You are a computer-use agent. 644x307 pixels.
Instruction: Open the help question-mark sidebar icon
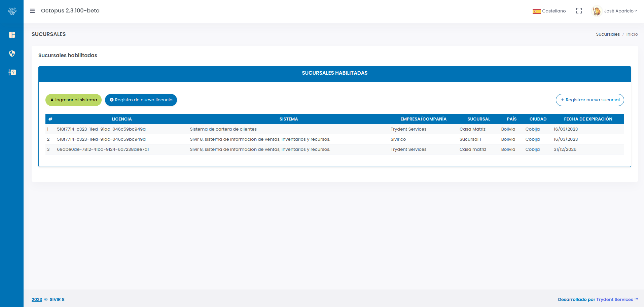coord(12,72)
